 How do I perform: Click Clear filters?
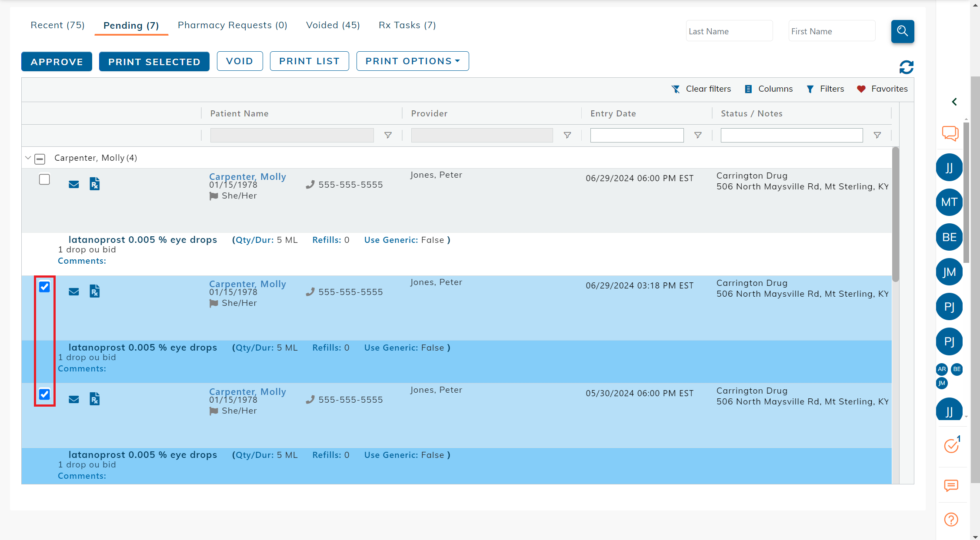(x=701, y=89)
